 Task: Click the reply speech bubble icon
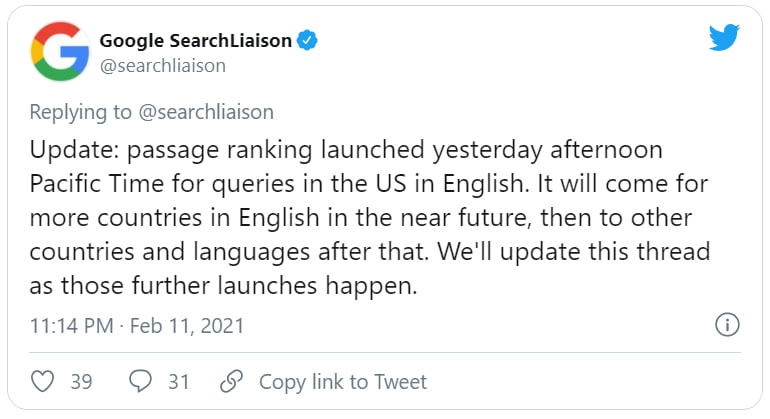pyautogui.click(x=143, y=381)
